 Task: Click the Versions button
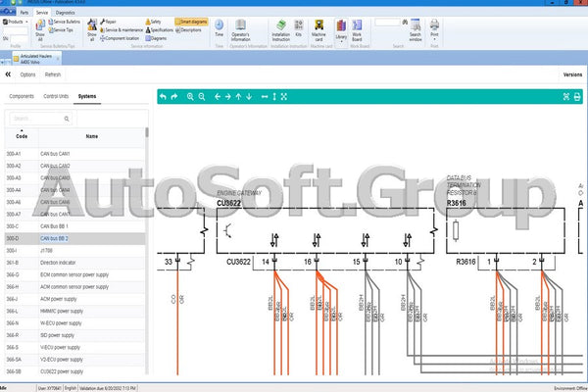[x=572, y=74]
